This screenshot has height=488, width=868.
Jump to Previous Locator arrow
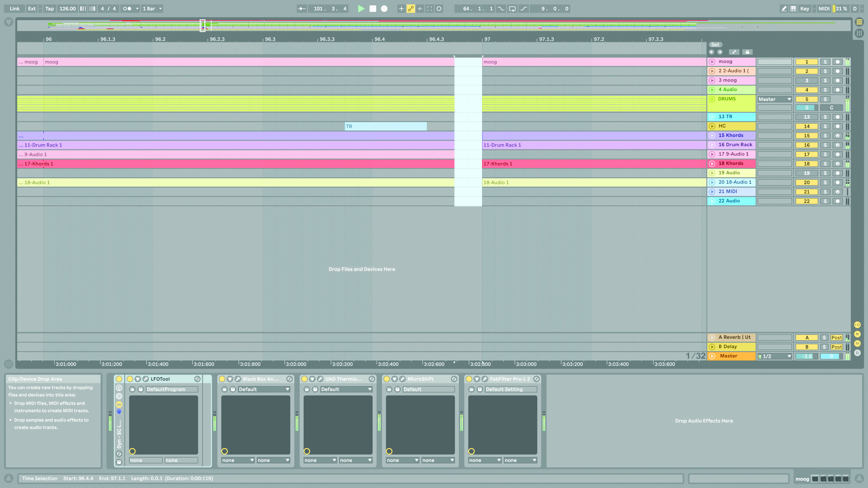coord(711,52)
